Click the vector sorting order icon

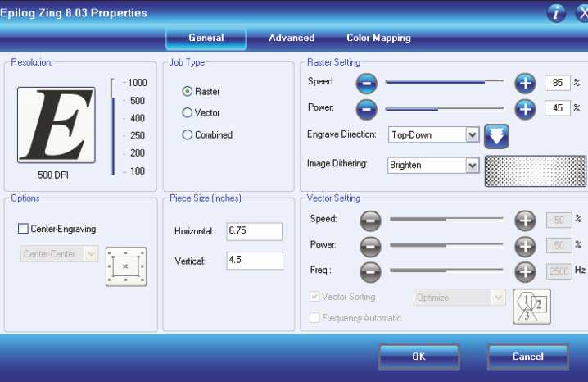coord(531,307)
